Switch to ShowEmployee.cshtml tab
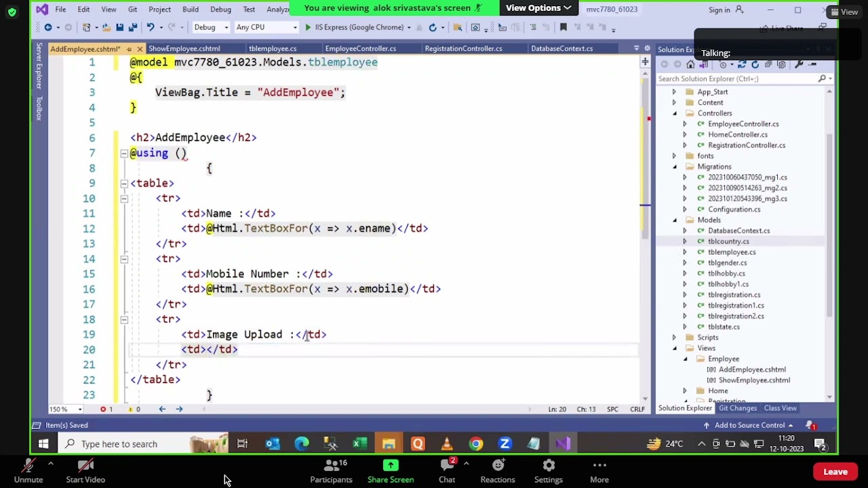 184,49
